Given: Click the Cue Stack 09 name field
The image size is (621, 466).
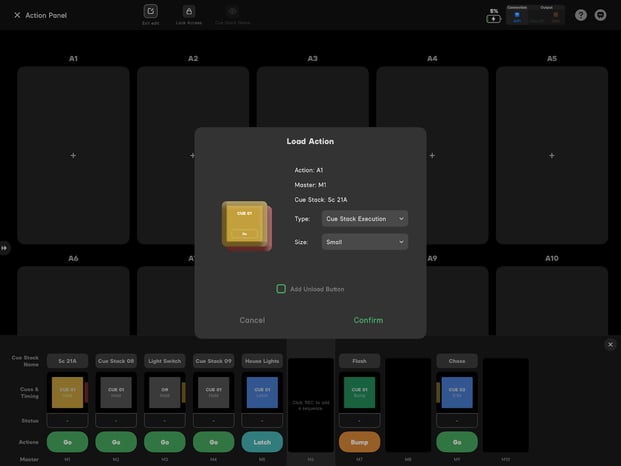Looking at the screenshot, I should click(x=213, y=361).
